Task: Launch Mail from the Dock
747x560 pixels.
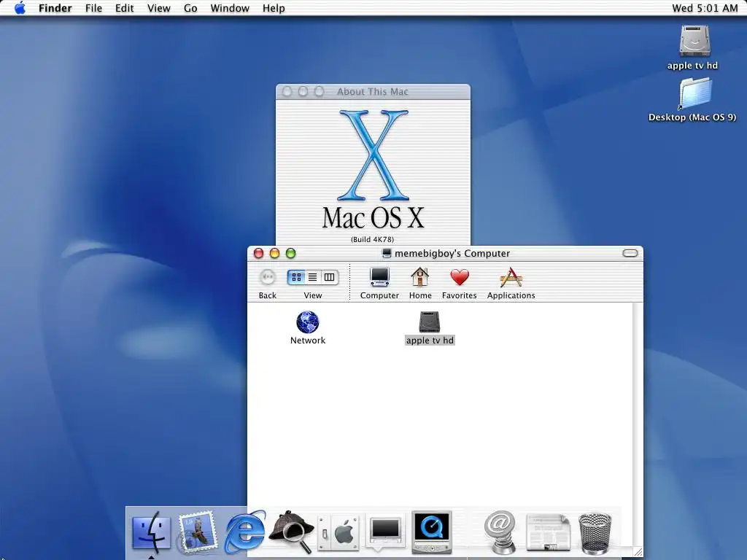Action: (197, 532)
